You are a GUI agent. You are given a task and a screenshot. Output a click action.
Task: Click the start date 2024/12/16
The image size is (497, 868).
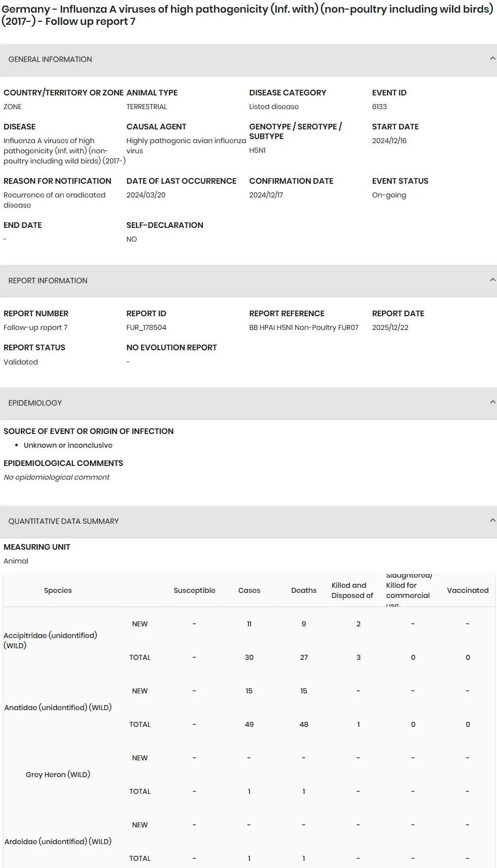pos(389,141)
